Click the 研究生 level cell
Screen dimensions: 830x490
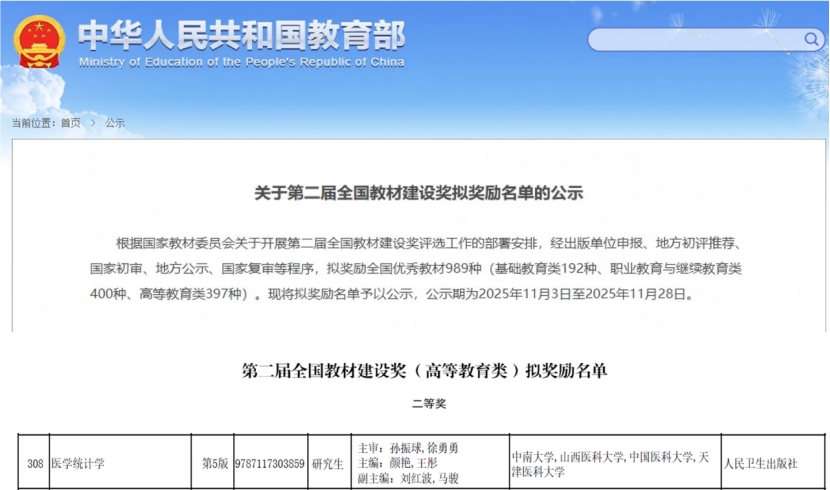coord(328,464)
